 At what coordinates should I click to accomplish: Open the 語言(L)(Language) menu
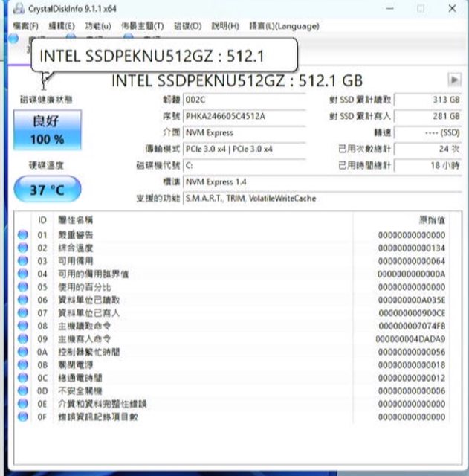(x=284, y=26)
